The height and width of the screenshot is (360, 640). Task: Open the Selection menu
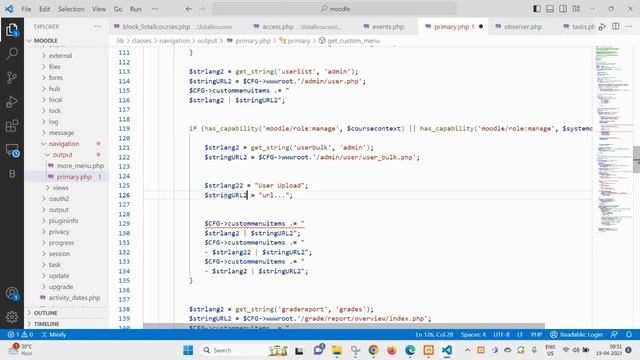pos(71,9)
